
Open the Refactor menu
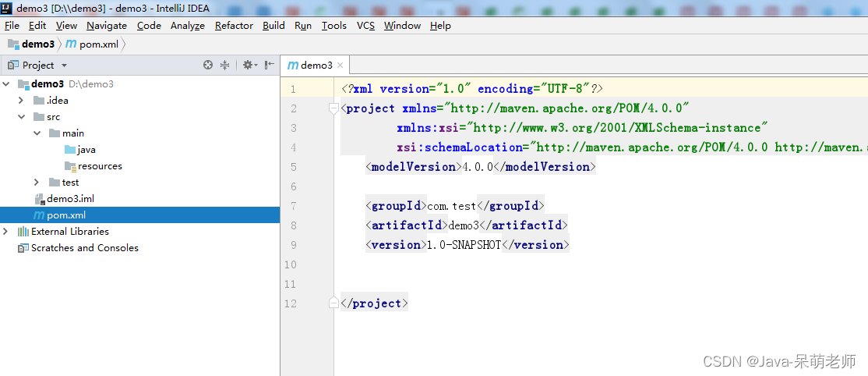(235, 26)
